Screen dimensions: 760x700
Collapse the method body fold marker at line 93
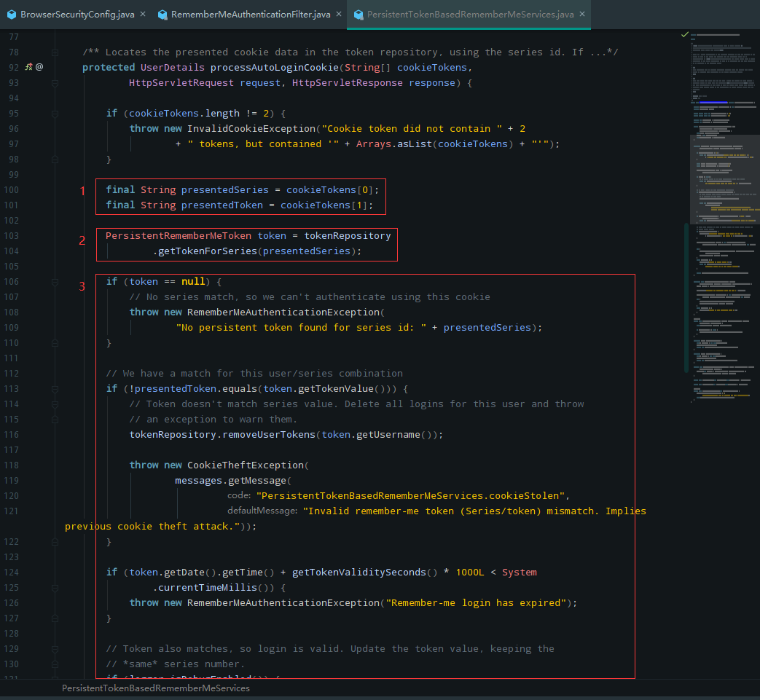tap(55, 83)
